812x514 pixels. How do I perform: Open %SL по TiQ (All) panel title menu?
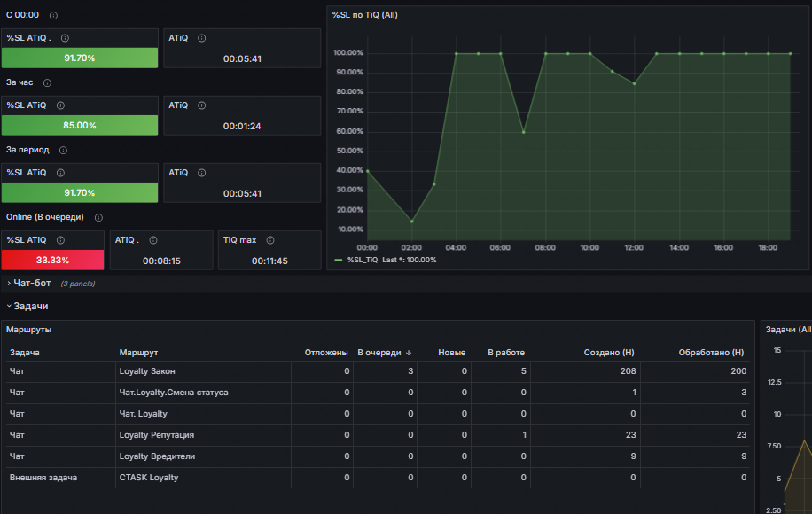tap(364, 15)
